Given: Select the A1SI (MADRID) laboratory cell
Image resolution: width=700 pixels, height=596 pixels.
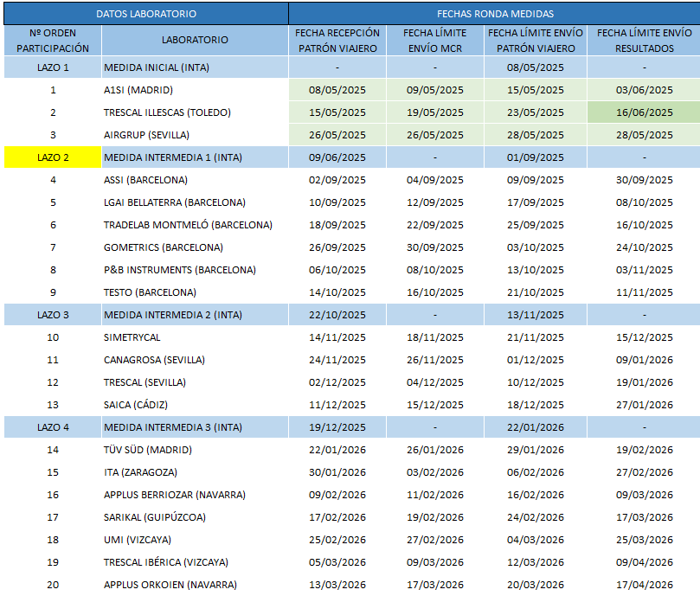Looking at the screenshot, I should click(195, 90).
